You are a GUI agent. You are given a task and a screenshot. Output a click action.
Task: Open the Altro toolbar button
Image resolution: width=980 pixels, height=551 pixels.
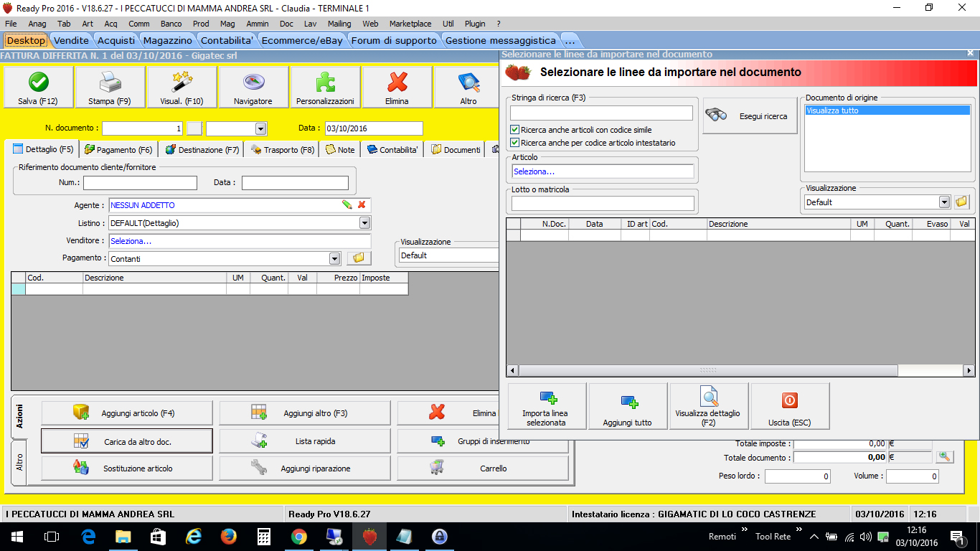tap(467, 87)
